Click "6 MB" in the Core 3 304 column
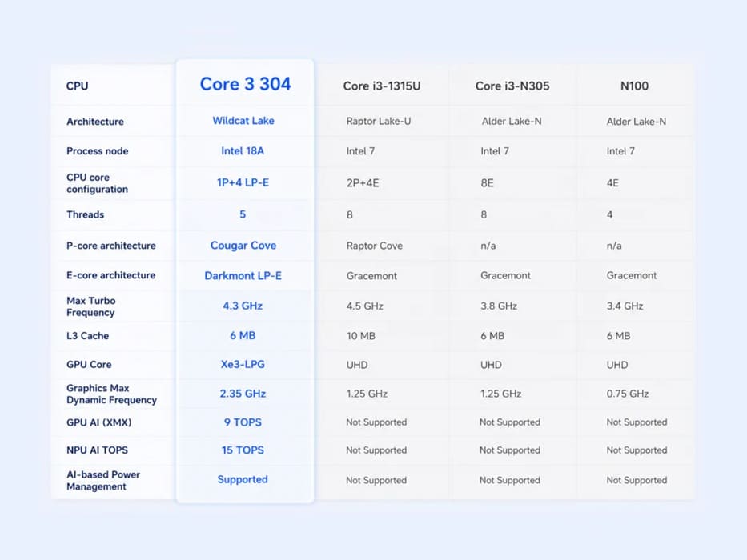Image resolution: width=747 pixels, height=560 pixels. (x=243, y=335)
